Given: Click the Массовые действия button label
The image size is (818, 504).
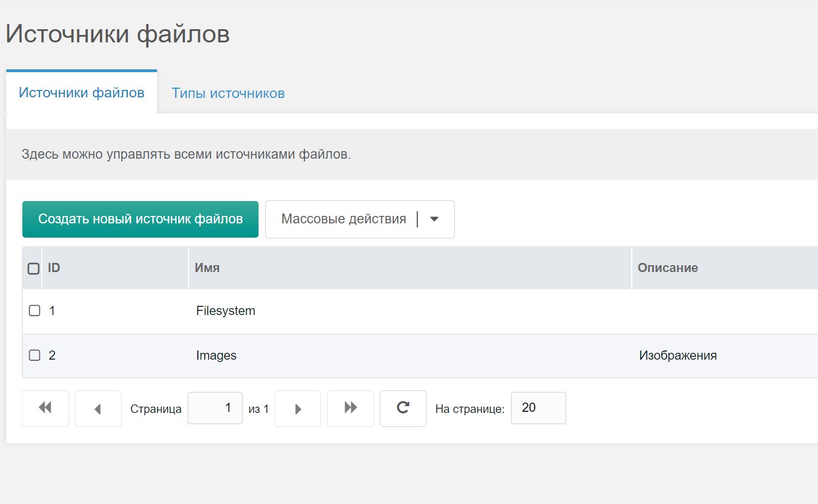Looking at the screenshot, I should tap(344, 219).
